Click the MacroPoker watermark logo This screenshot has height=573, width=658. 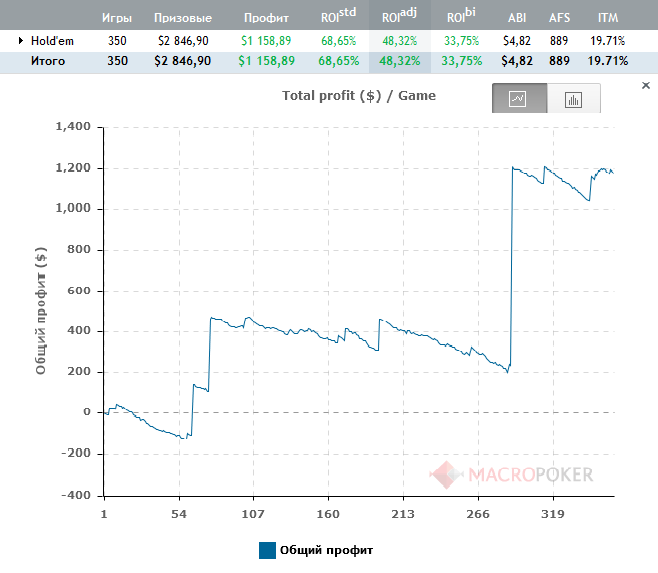point(511,475)
